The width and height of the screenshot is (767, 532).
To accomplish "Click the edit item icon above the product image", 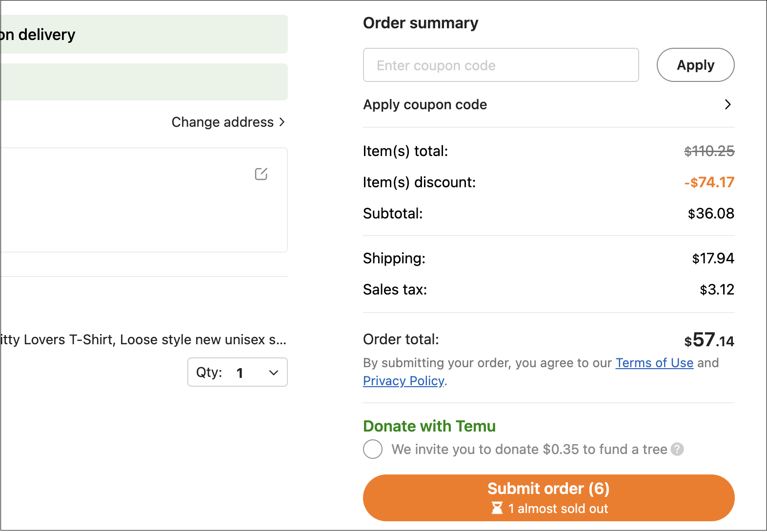I will click(261, 174).
